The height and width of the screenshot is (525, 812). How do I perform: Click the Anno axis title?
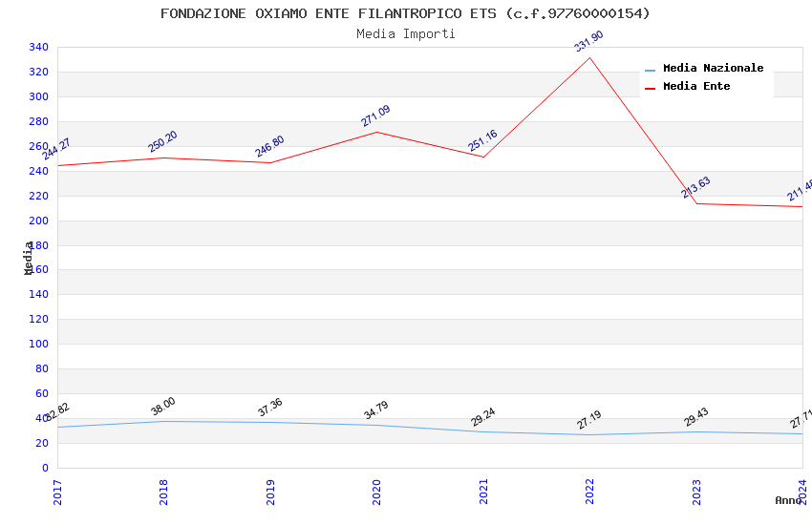pos(788,500)
